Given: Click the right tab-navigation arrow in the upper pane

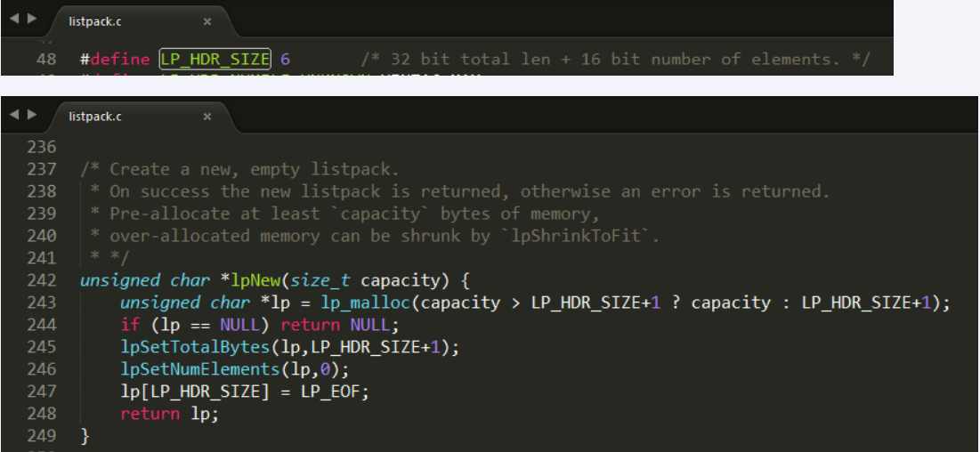Looking at the screenshot, I should (x=33, y=19).
